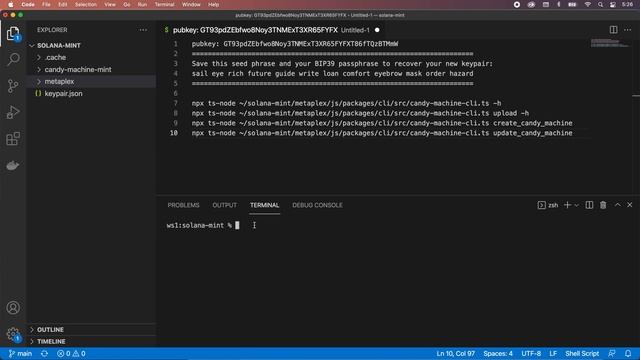Open the Explorer view icon
Viewport: 640px width, 360px height.
[x=13, y=33]
